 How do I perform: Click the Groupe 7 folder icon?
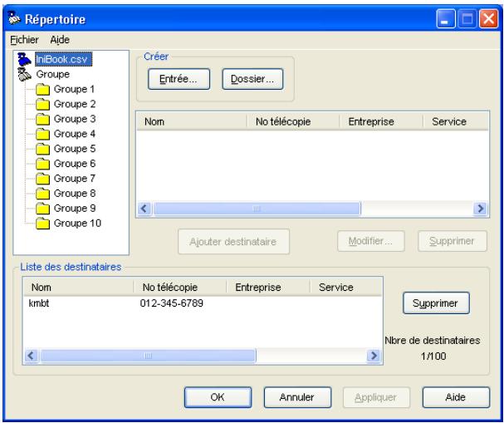click(42, 179)
